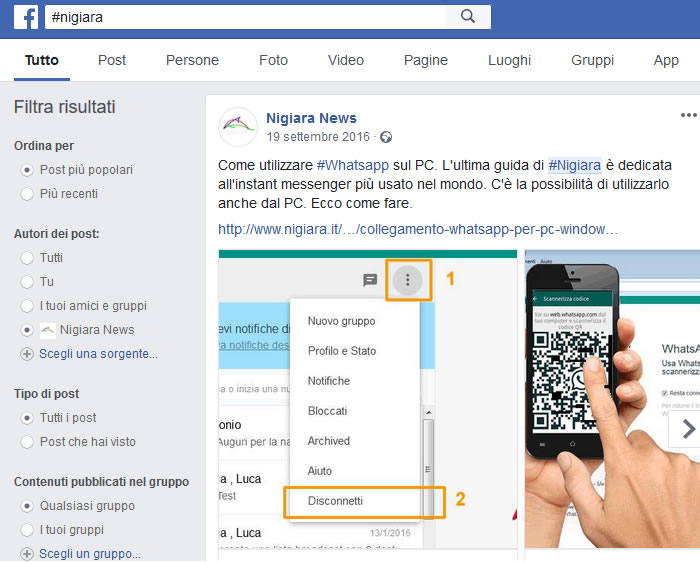Select I tuoi gruppi radio option
Viewport: 700px width, 562px height.
(x=26, y=530)
